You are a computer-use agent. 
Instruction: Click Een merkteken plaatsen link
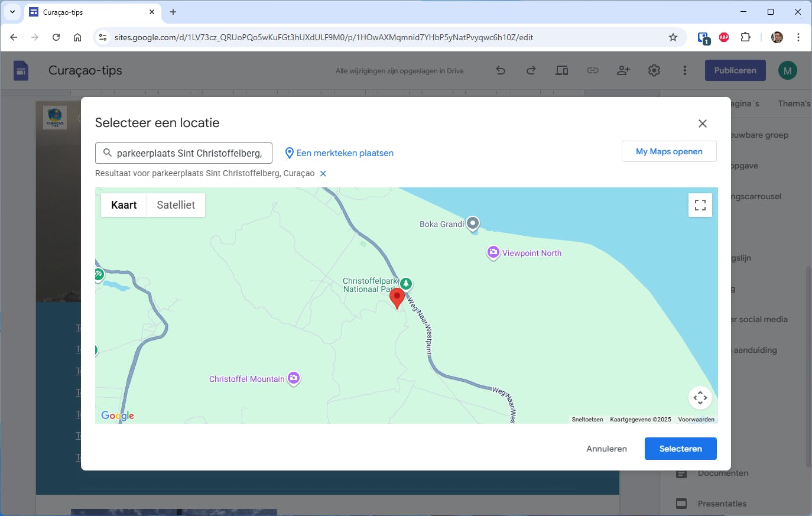point(339,153)
